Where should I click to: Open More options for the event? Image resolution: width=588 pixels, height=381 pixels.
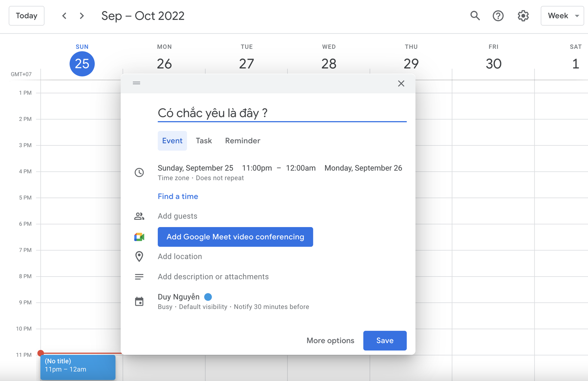[x=330, y=340]
